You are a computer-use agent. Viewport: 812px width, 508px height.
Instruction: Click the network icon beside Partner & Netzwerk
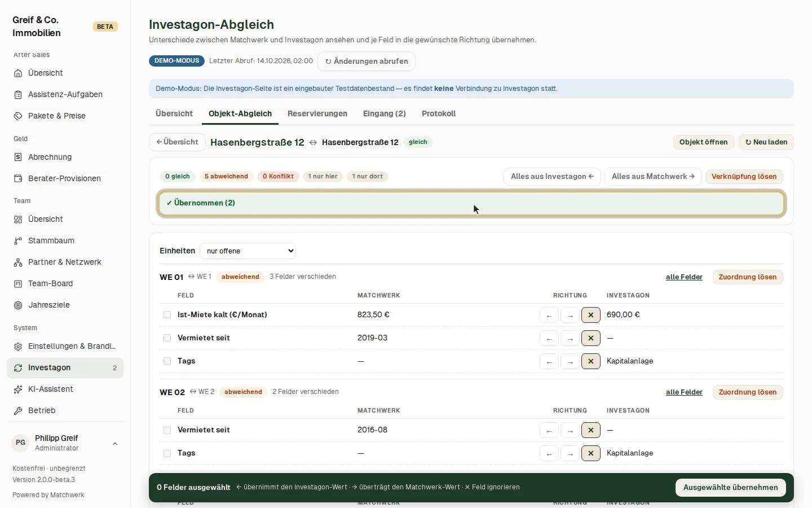click(x=18, y=262)
